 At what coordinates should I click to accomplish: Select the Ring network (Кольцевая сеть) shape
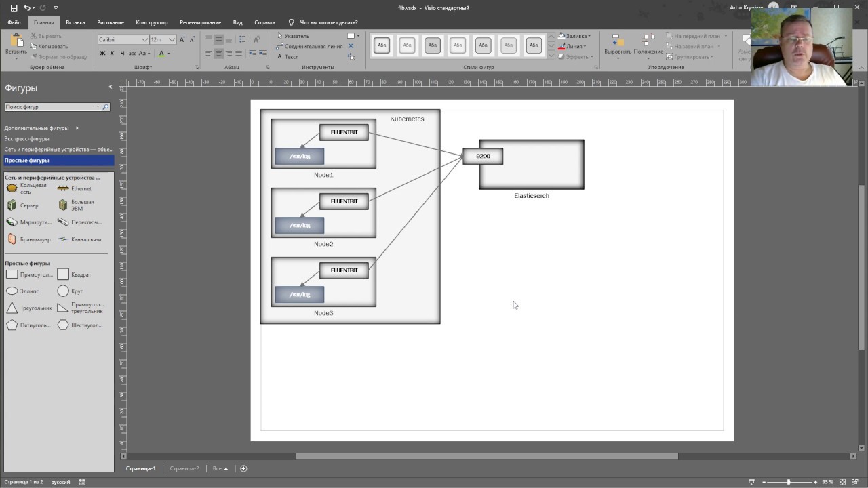[28, 188]
